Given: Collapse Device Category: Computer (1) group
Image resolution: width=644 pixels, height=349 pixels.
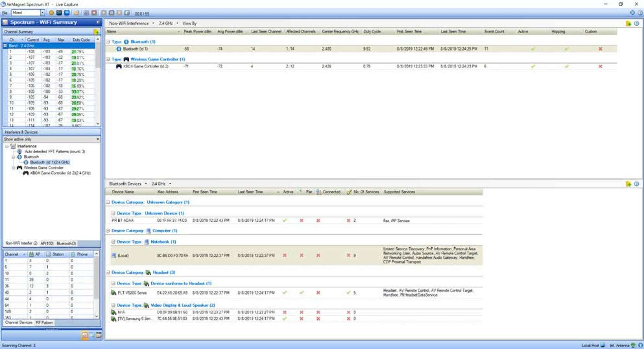Looking at the screenshot, I should 108,231.
